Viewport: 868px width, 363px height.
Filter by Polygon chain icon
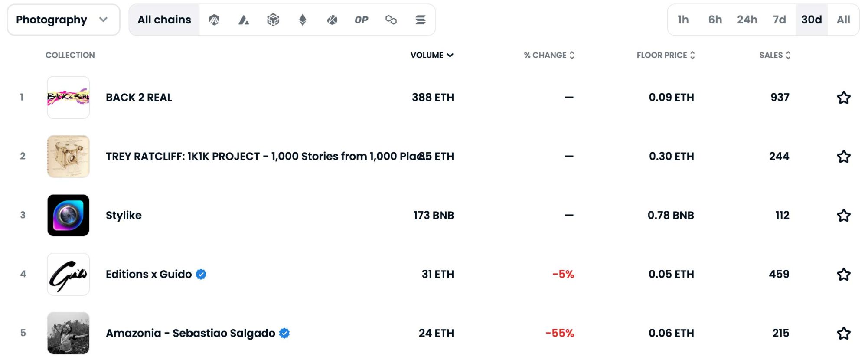coord(391,20)
